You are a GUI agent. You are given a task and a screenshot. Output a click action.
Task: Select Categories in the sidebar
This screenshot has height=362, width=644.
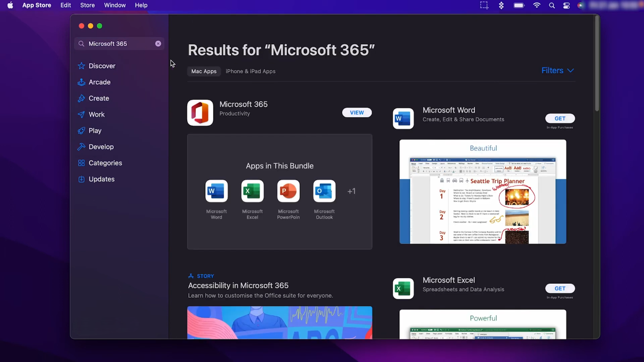pyautogui.click(x=105, y=162)
